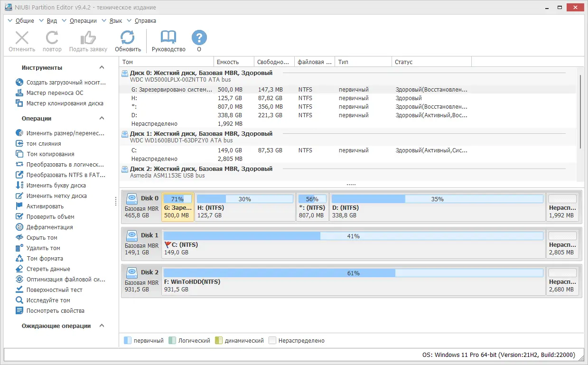Choose Удалить том operation
Viewport: 588px width, 365px height.
(x=38, y=248)
